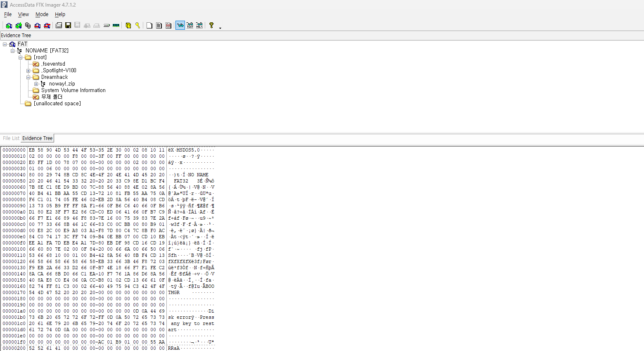Select the [root] folder
Screen dimensions: 644x351
pyautogui.click(x=40, y=57)
